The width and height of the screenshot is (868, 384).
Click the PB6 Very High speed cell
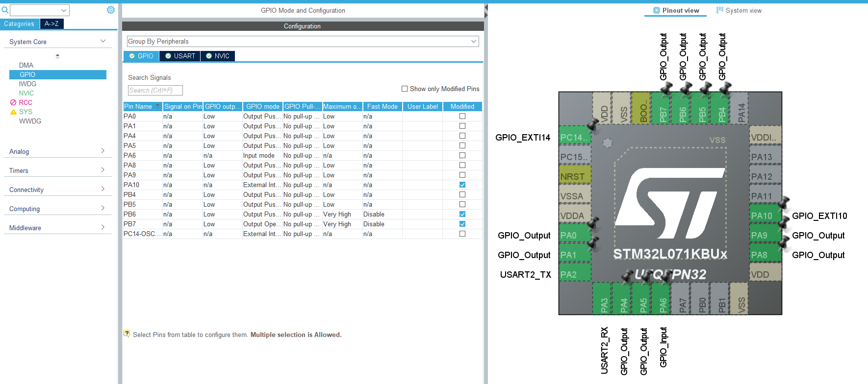pyautogui.click(x=342, y=214)
